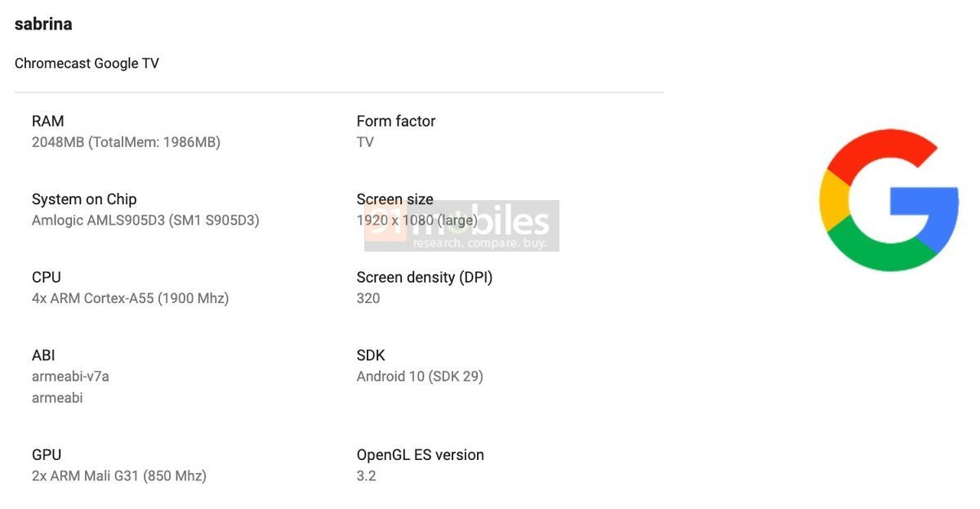Viewport: 980px width, 509px height.
Task: Select the SDK label
Action: [371, 355]
